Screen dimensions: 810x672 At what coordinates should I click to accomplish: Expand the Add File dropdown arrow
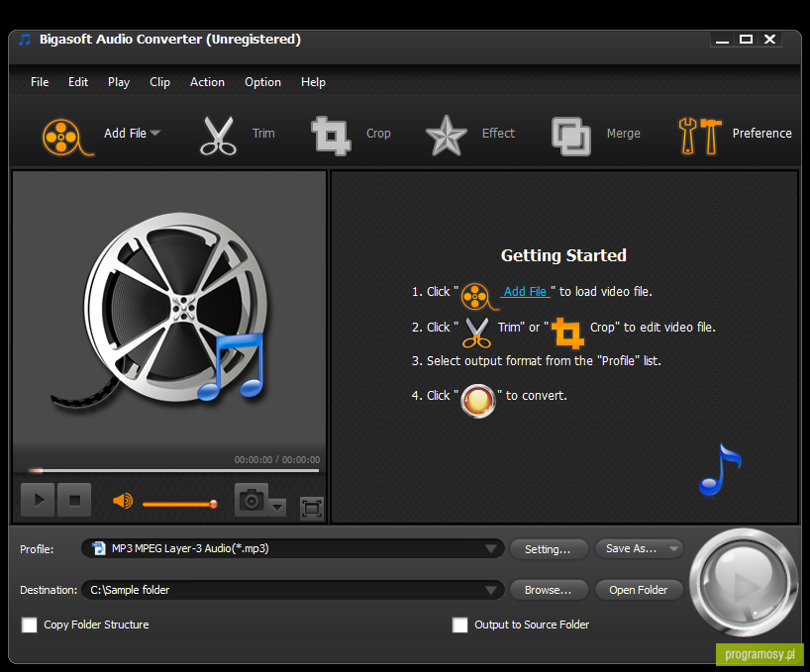(x=155, y=134)
